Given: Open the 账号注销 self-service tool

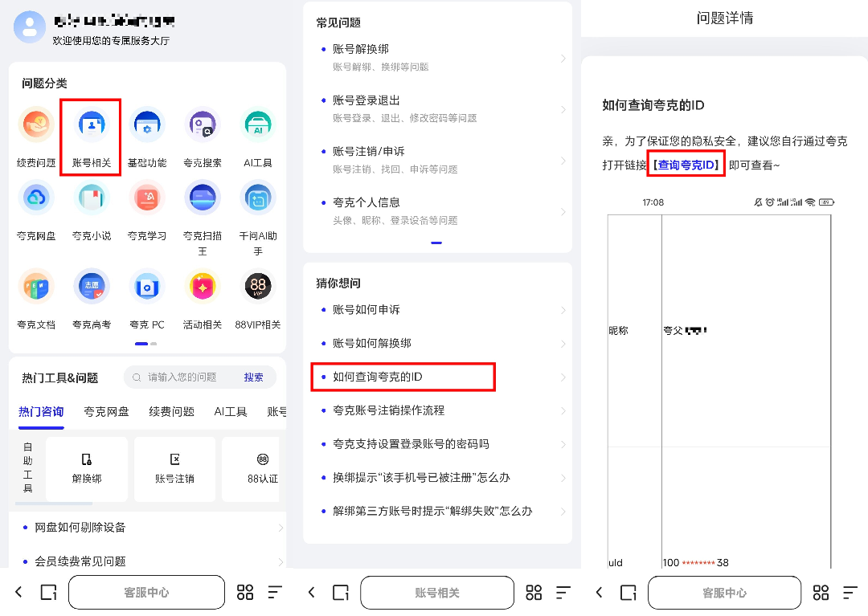Looking at the screenshot, I should pyautogui.click(x=175, y=469).
